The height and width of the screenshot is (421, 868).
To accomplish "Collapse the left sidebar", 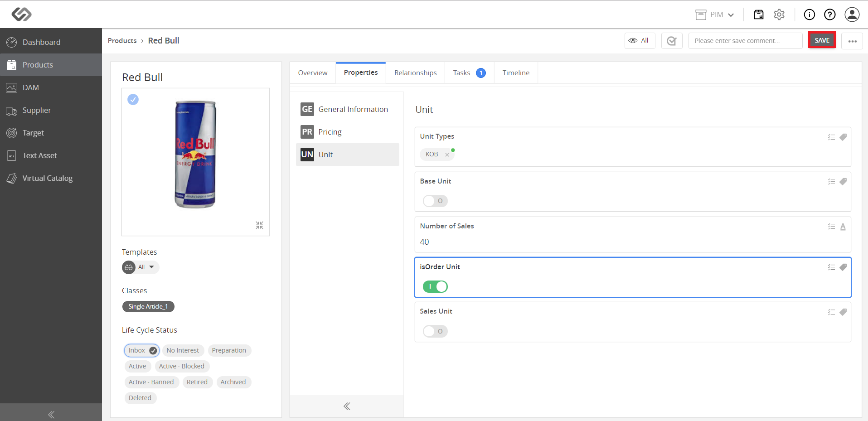I will [x=51, y=414].
